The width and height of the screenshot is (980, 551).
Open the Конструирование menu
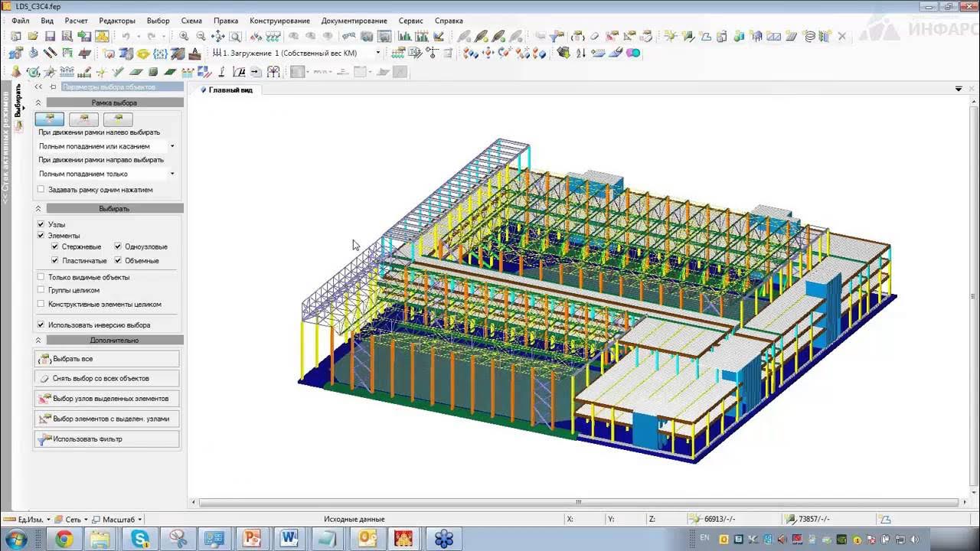click(x=279, y=21)
